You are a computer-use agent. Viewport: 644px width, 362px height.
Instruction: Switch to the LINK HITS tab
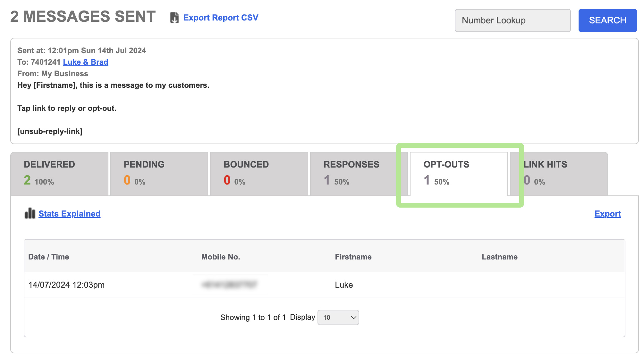[559, 174]
